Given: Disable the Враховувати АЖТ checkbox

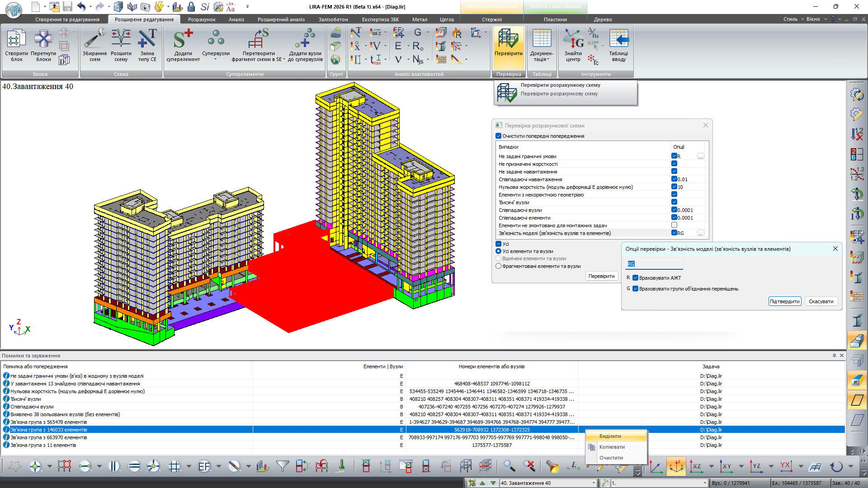Looking at the screenshot, I should tap(635, 278).
